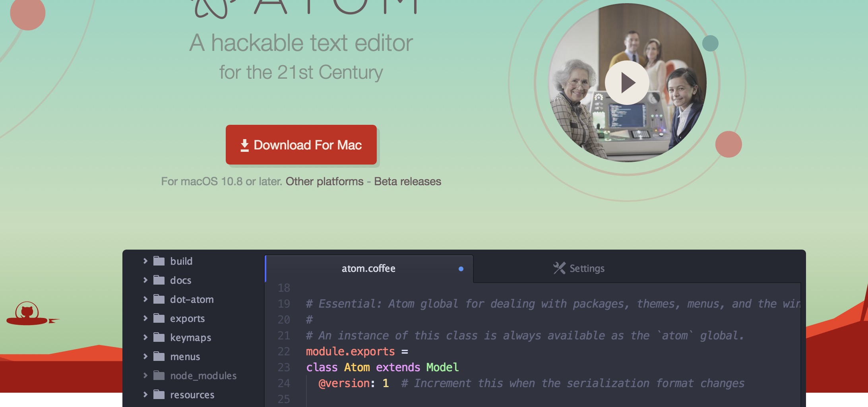Play the Atom intro video
868x407 pixels.
coord(627,83)
